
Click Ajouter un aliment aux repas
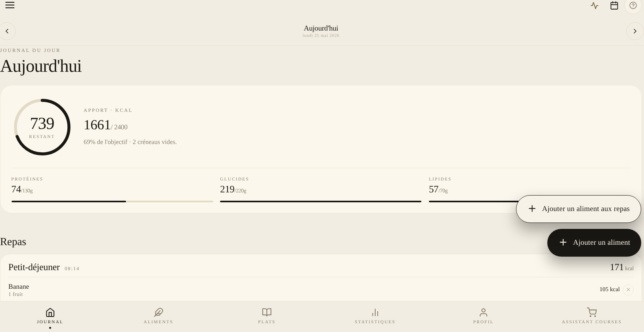579,209
